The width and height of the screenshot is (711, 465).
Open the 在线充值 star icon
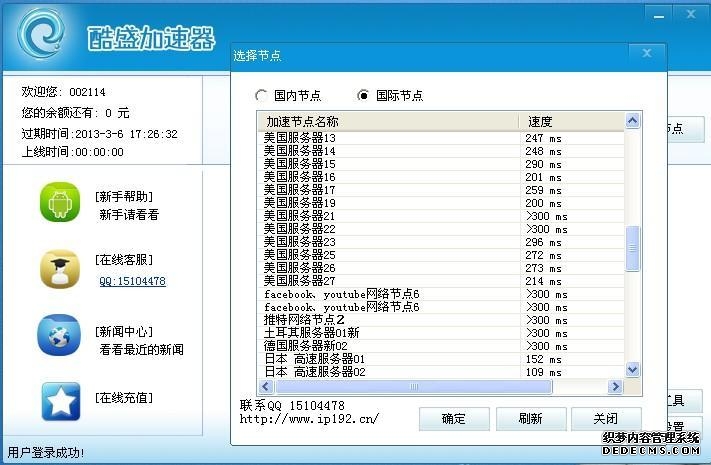(61, 401)
